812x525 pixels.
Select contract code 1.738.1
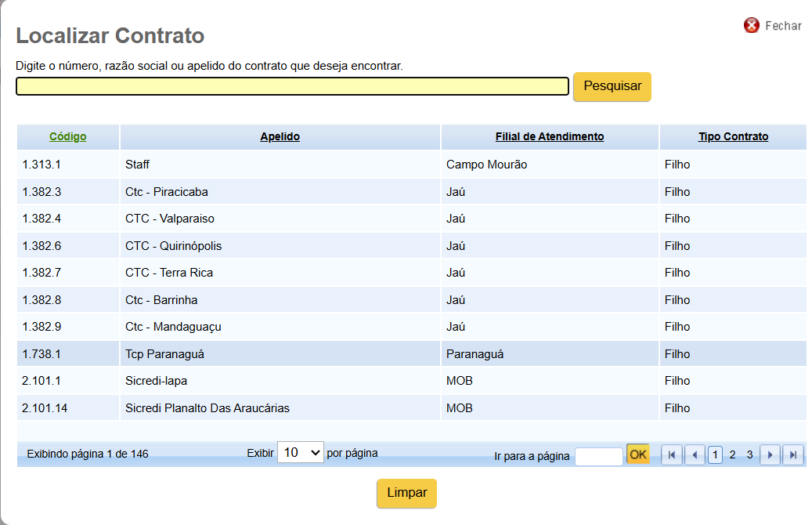coord(42,354)
